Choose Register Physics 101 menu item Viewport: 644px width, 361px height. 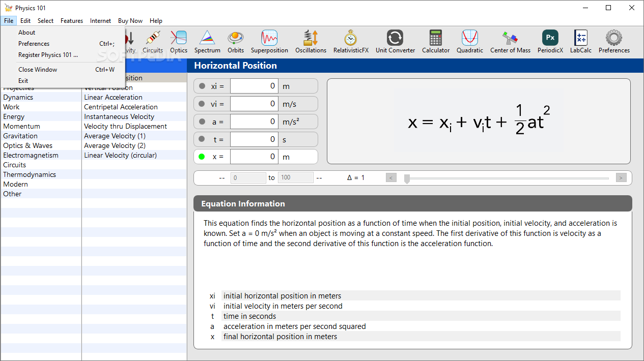(x=63, y=55)
